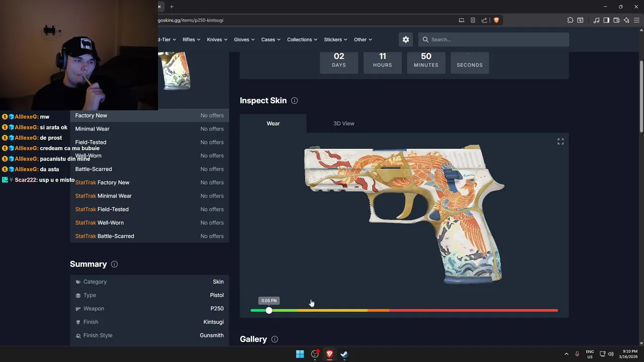This screenshot has height=362, width=644.
Task: Click the OBS taskbar icon with red badge
Action: tap(315, 354)
